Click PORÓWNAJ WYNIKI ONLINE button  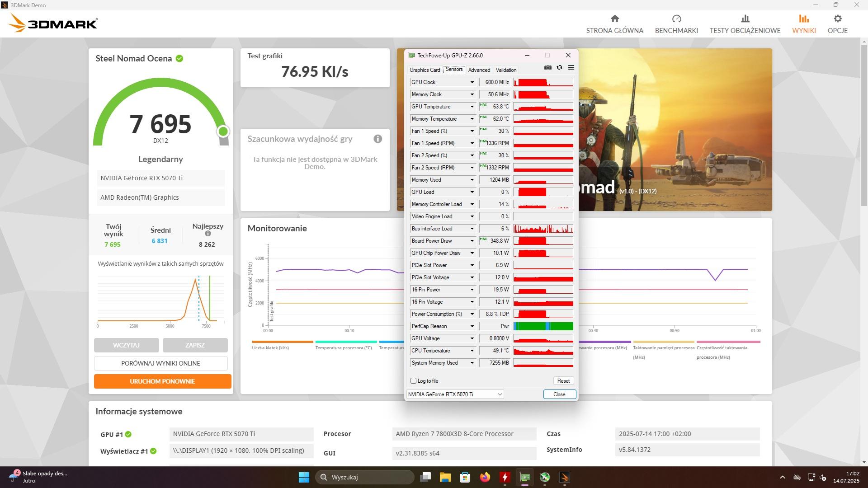pyautogui.click(x=160, y=363)
